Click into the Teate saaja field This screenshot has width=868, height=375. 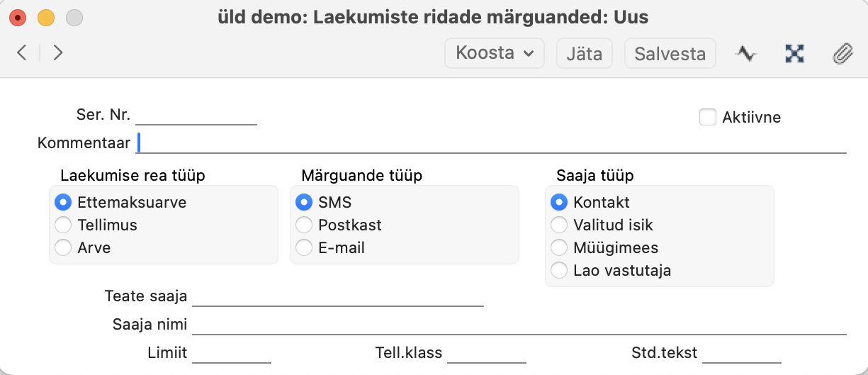point(337,296)
